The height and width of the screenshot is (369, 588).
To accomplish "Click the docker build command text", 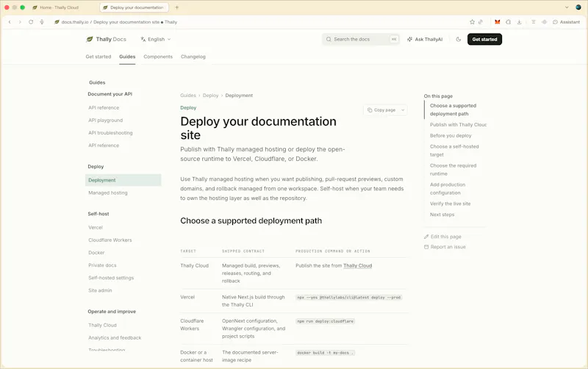I will [x=325, y=353].
